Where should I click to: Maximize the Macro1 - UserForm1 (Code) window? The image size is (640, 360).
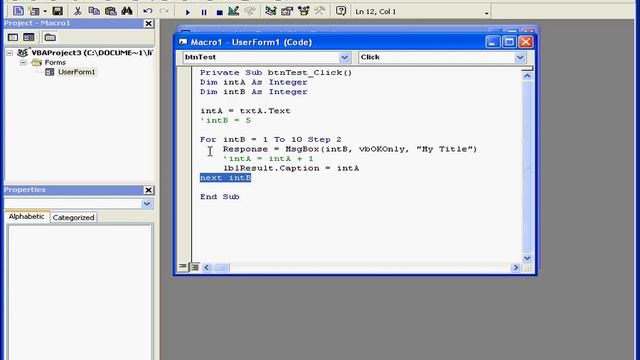[x=509, y=42]
